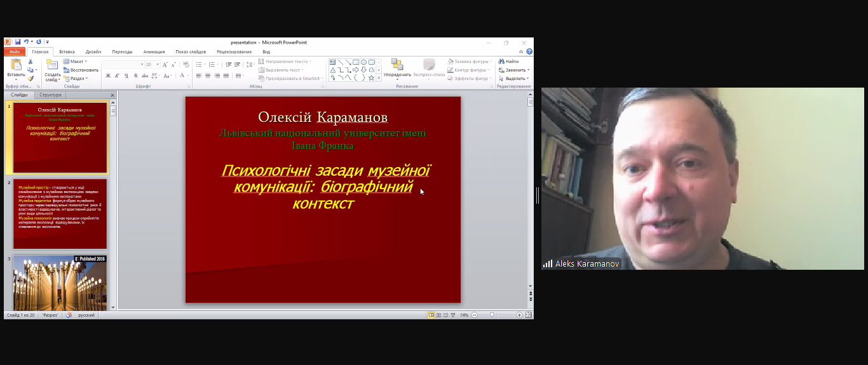
Task: Minimize the ribbon with the caret icon
Action: pos(521,52)
